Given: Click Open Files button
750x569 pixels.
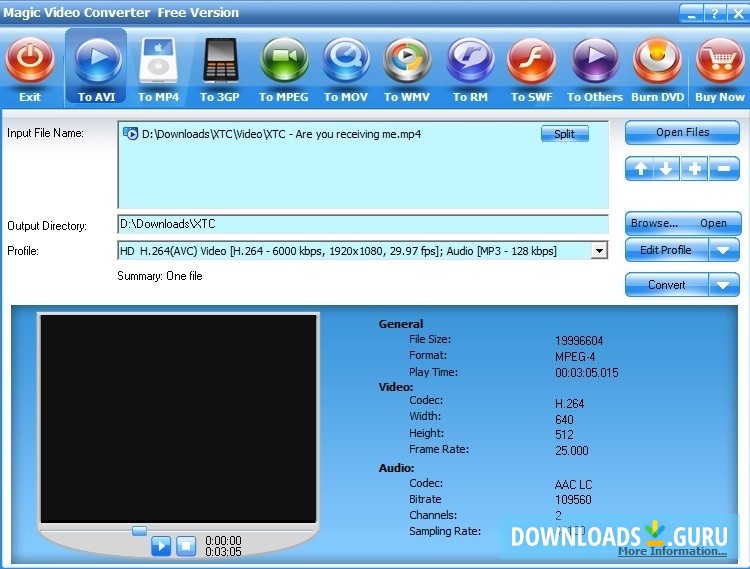Looking at the screenshot, I should (x=682, y=132).
